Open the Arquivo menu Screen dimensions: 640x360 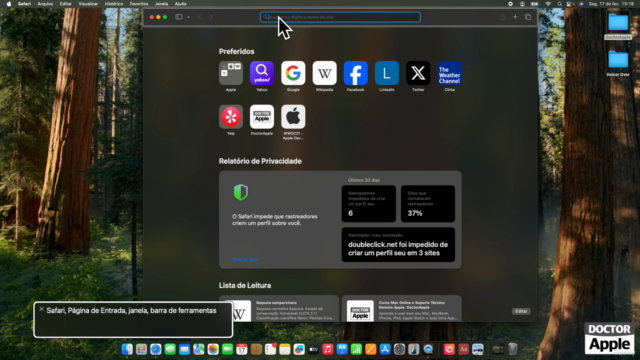click(x=45, y=4)
